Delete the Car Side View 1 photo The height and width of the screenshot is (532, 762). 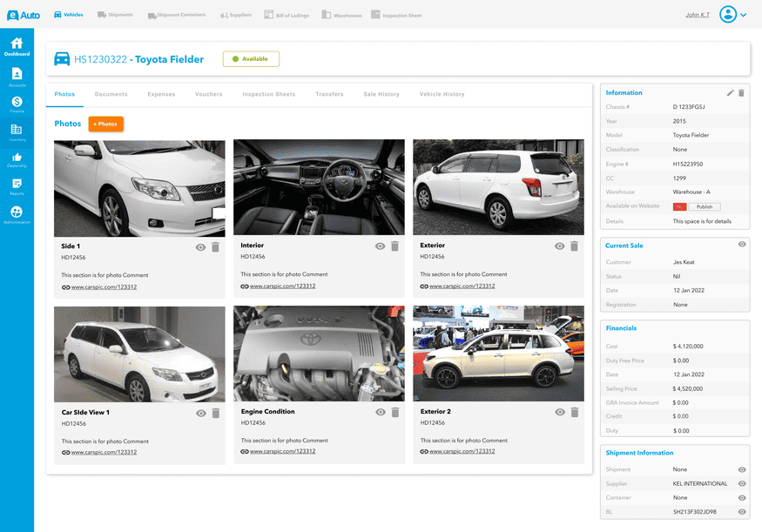point(216,413)
